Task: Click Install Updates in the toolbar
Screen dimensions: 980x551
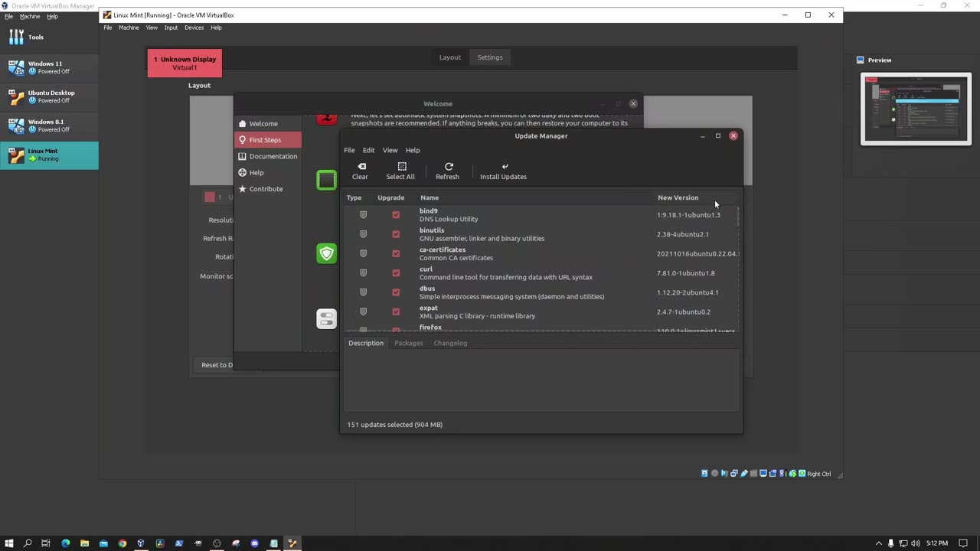Action: tap(503, 171)
